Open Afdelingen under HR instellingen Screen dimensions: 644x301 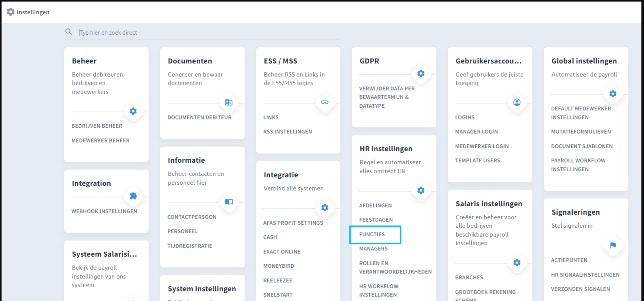click(375, 205)
